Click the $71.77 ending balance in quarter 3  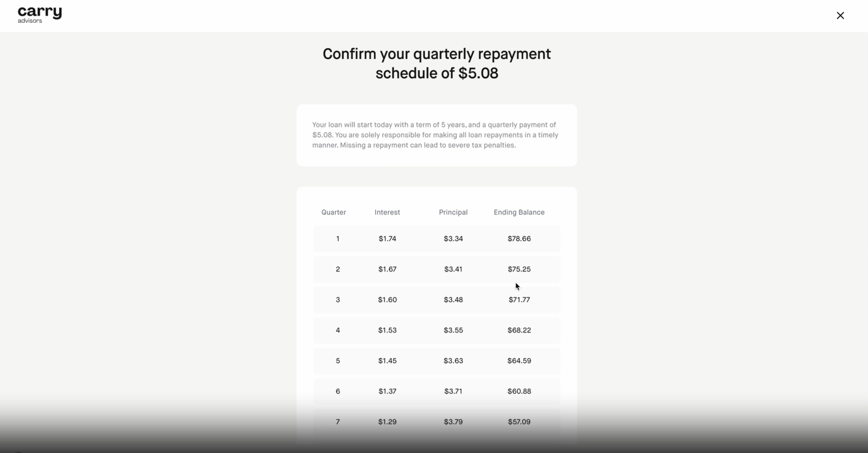click(519, 300)
